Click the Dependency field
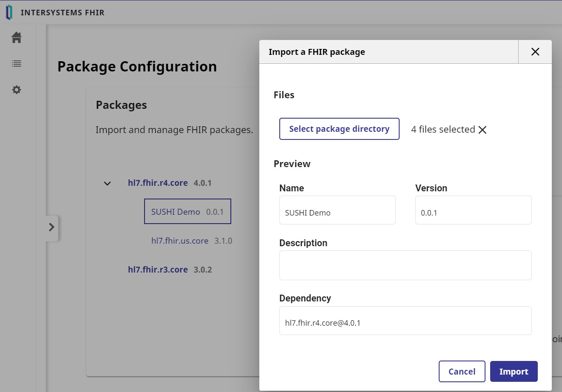The height and width of the screenshot is (392, 562). point(405,321)
